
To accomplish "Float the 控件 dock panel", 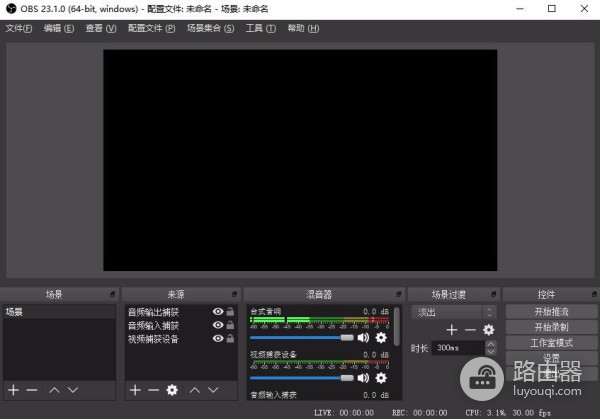I will pos(594,294).
